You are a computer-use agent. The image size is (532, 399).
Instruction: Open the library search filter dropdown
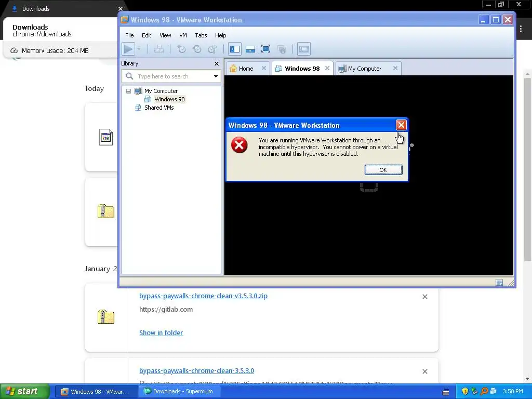pyautogui.click(x=216, y=76)
